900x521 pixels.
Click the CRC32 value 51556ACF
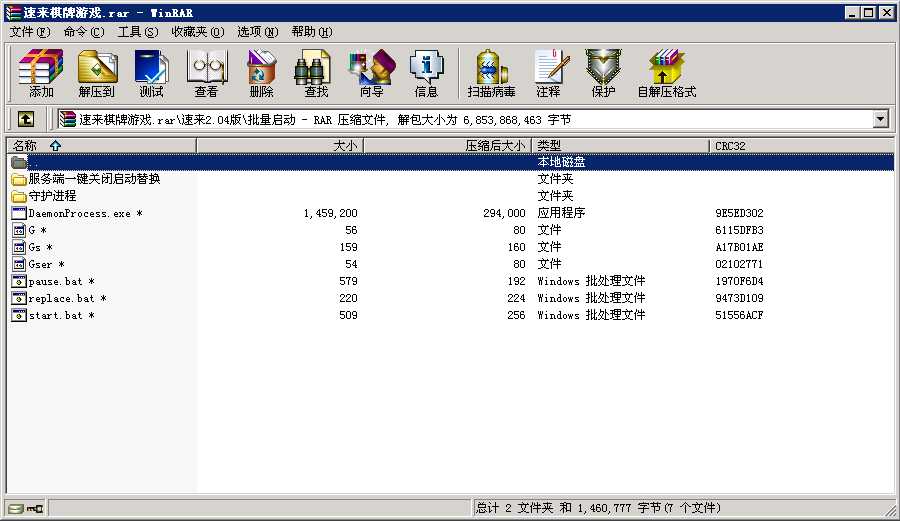coord(739,315)
